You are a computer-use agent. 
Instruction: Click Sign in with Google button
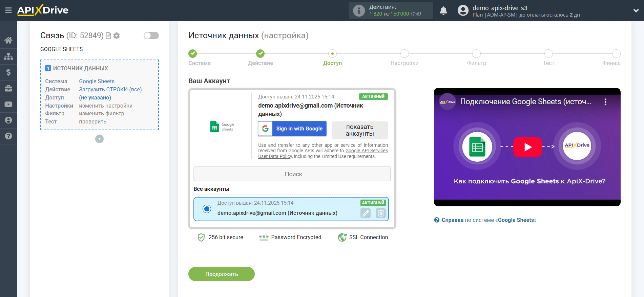coord(292,129)
